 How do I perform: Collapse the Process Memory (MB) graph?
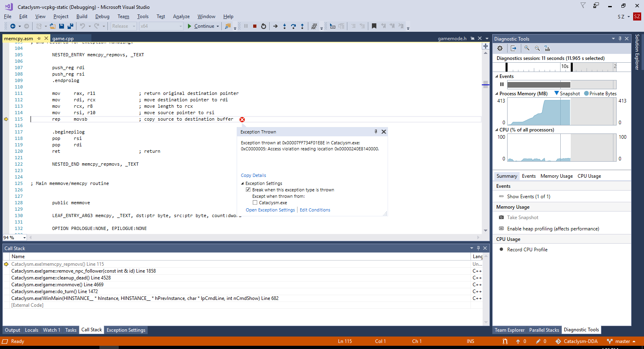click(497, 94)
